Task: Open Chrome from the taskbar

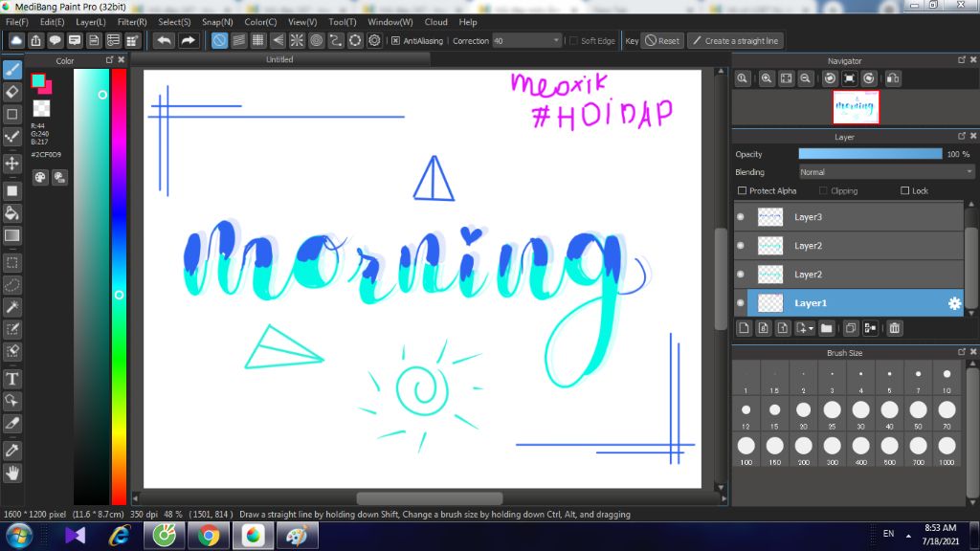Action: 208,536
